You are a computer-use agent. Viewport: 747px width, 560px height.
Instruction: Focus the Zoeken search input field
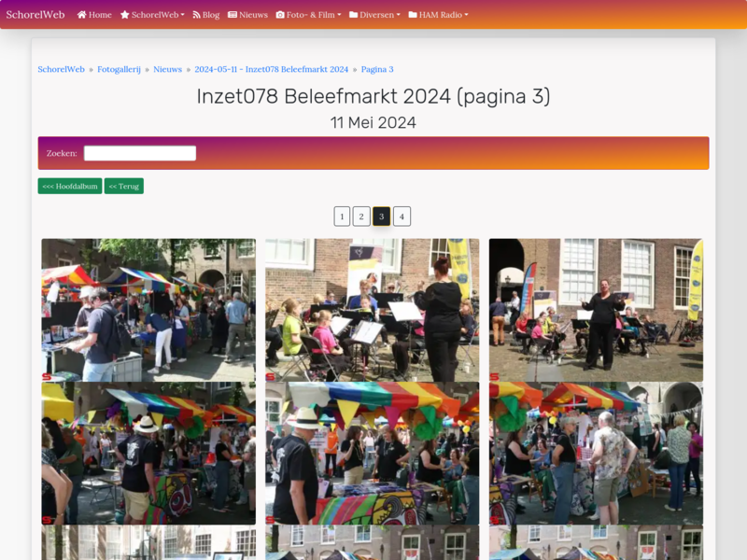(140, 153)
